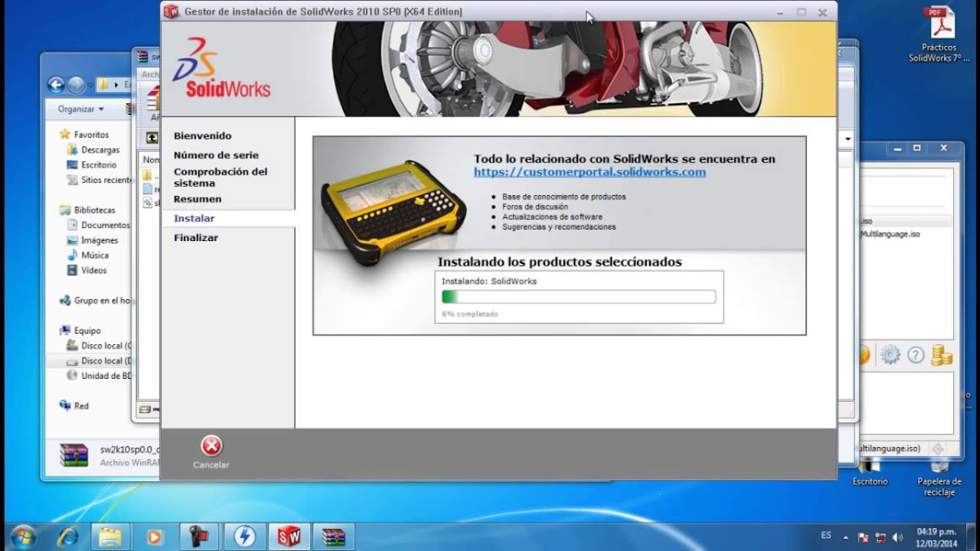The width and height of the screenshot is (980, 551).
Task: Select the Resumen step
Action: (x=198, y=199)
